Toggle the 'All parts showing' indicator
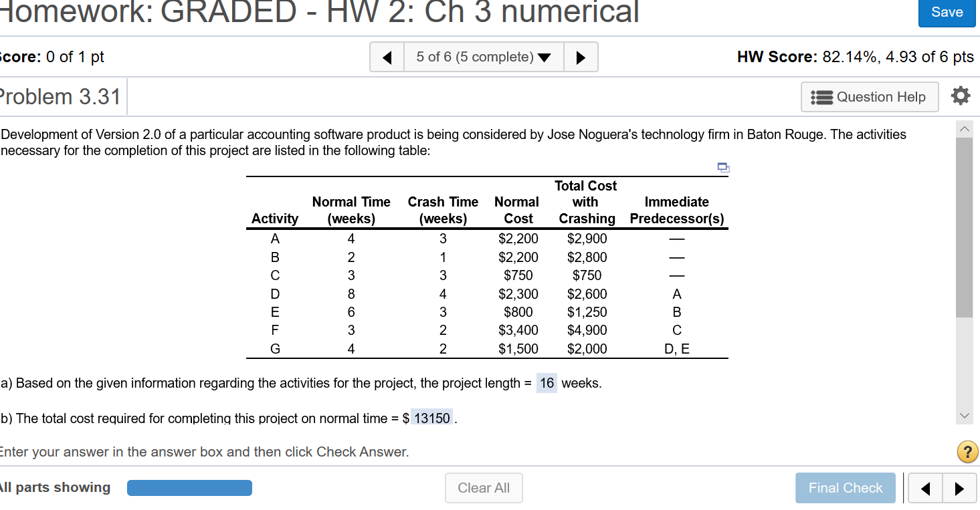Image resolution: width=980 pixels, height=510 pixels. [x=56, y=487]
